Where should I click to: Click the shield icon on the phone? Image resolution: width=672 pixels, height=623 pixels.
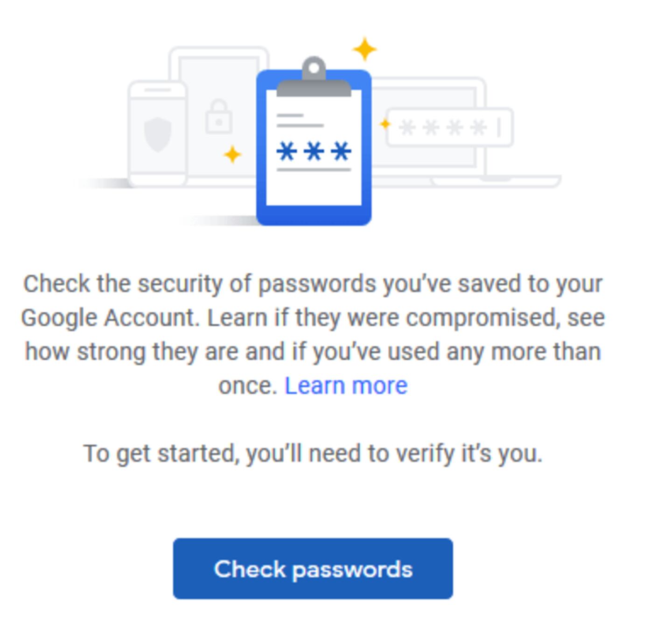(158, 134)
